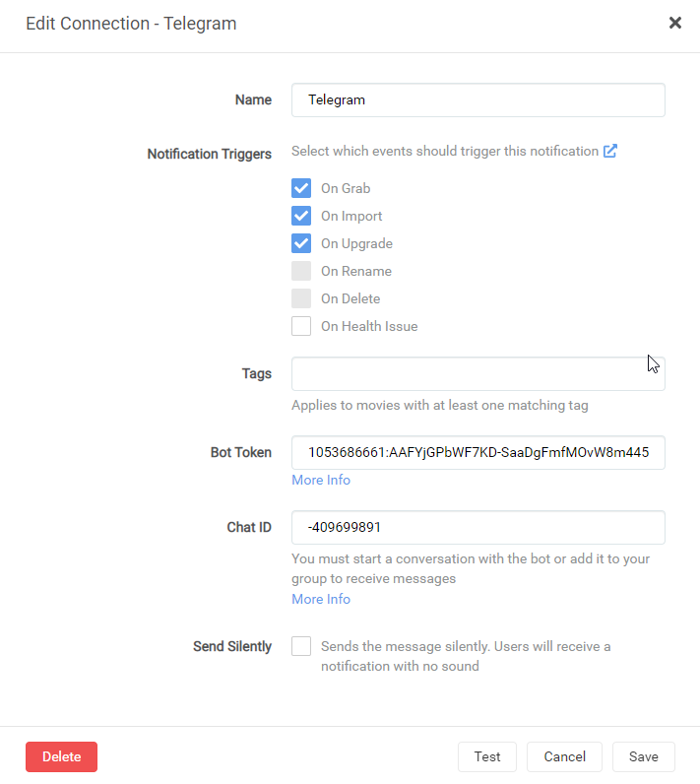Open More Info link under Bot Token
The image size is (700, 784).
(321, 480)
